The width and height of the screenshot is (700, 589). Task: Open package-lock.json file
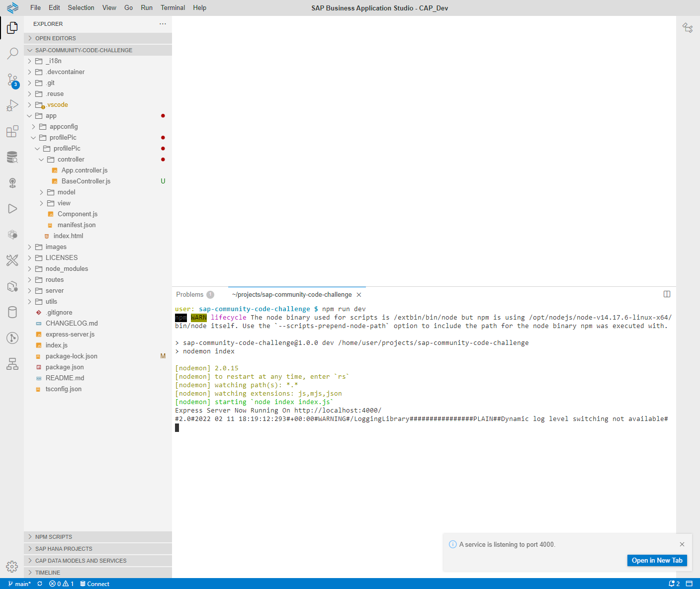coord(98,356)
